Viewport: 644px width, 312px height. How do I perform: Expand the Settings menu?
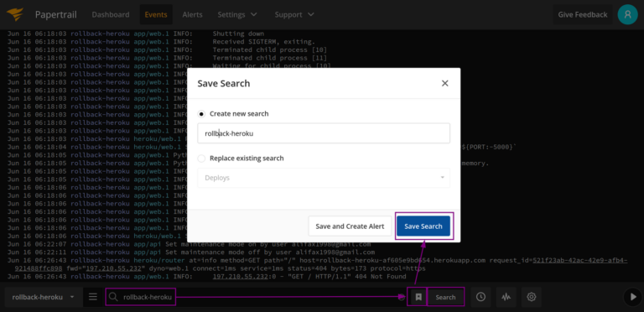[x=237, y=15]
